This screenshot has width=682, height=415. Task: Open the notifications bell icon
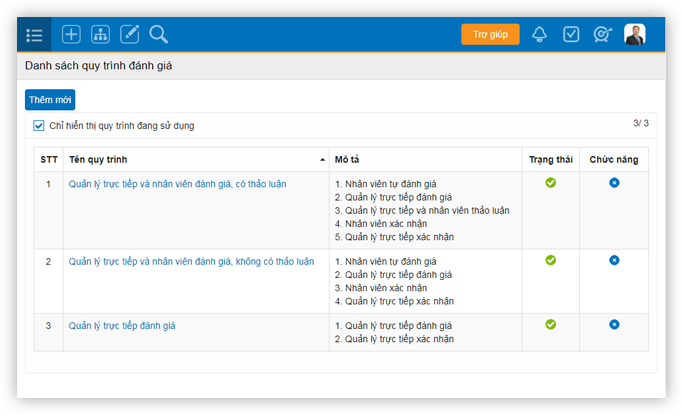point(540,35)
